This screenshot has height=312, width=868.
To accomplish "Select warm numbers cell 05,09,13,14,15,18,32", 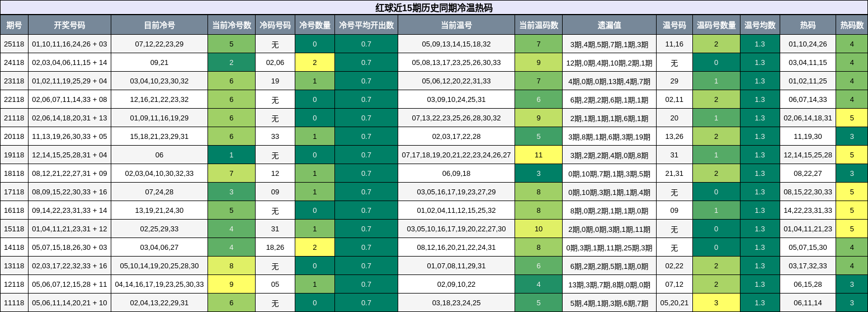I will pyautogui.click(x=456, y=44).
